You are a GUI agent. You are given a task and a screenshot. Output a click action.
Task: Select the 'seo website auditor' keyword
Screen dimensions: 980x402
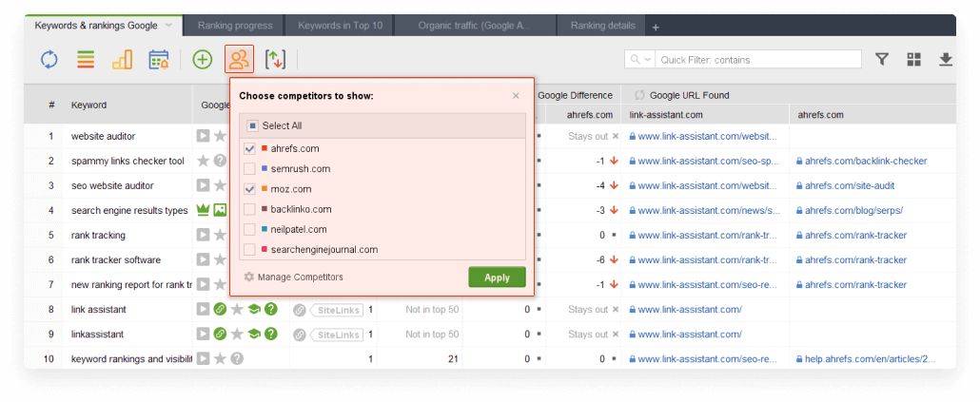tap(112, 185)
